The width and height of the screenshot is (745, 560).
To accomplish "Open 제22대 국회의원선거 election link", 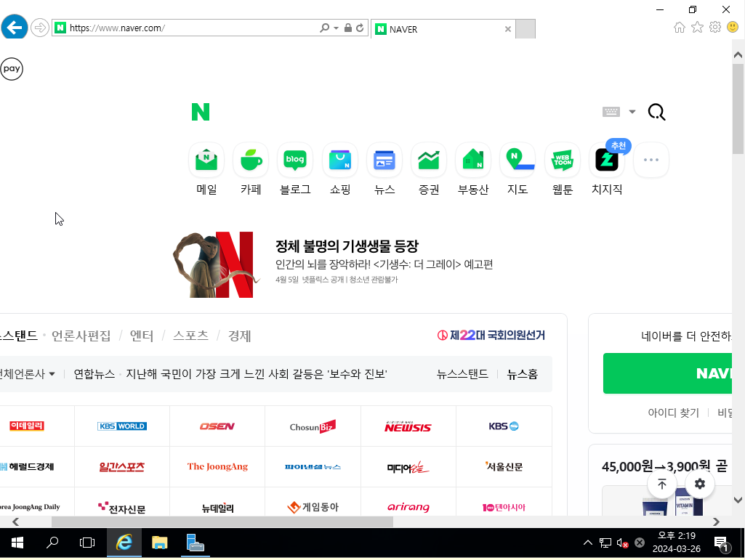I will [491, 336].
